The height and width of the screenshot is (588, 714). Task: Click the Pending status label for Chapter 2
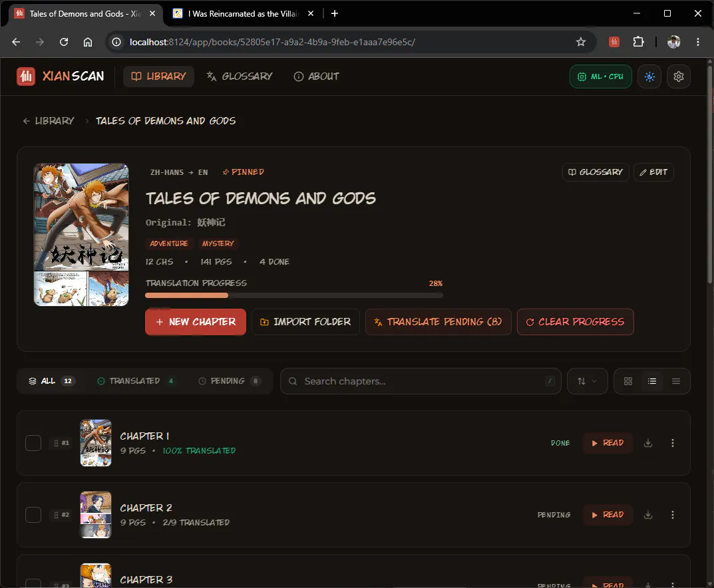(x=554, y=515)
